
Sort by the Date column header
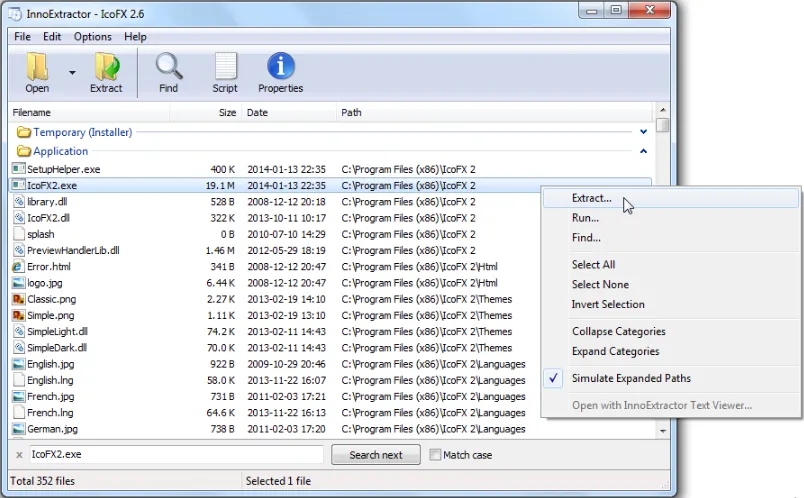point(289,112)
